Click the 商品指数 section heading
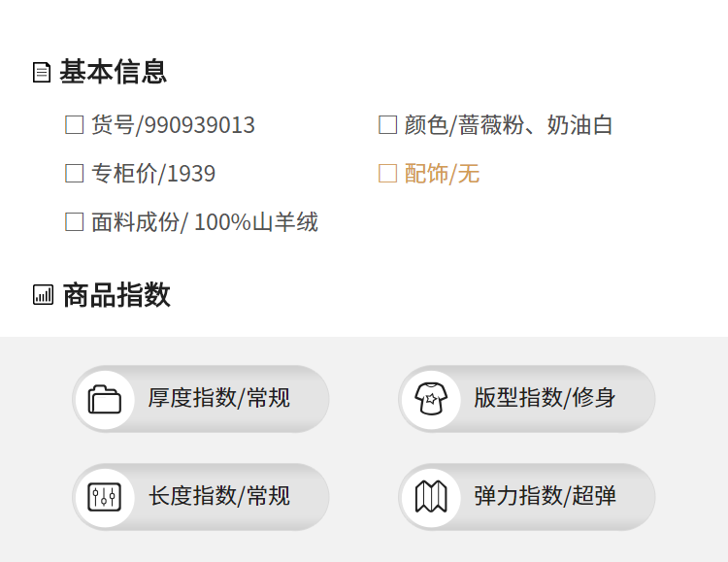The width and height of the screenshot is (728, 562). (116, 295)
